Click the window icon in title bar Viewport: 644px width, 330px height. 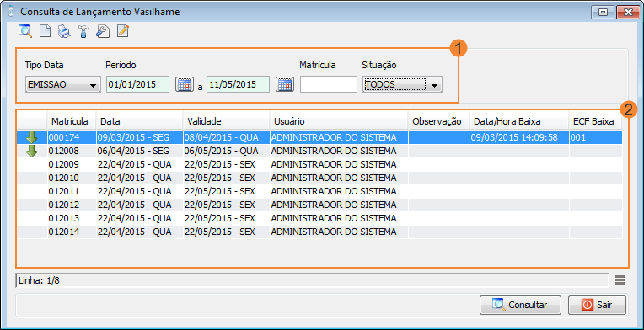(x=10, y=12)
